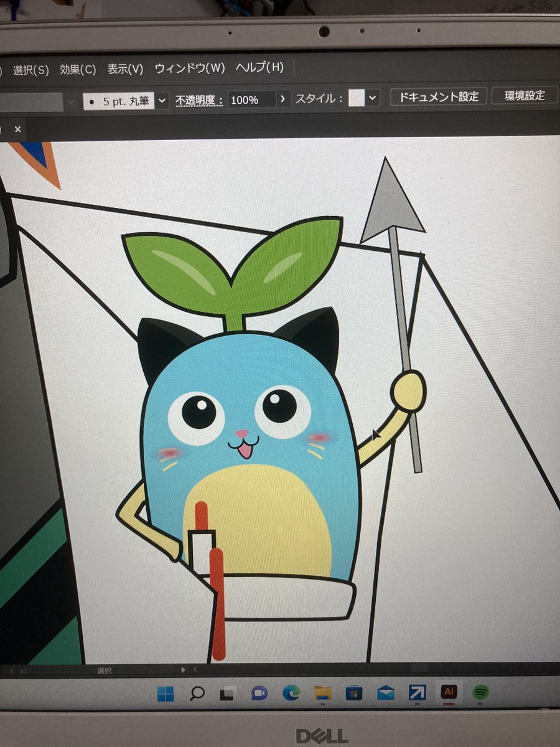Open the Windows Start menu

pos(166,693)
